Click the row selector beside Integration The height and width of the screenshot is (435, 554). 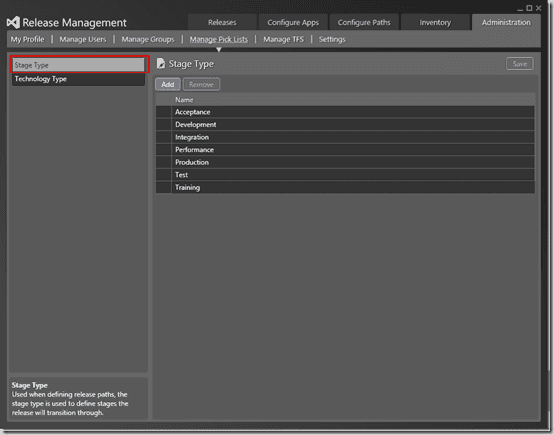[x=164, y=137]
